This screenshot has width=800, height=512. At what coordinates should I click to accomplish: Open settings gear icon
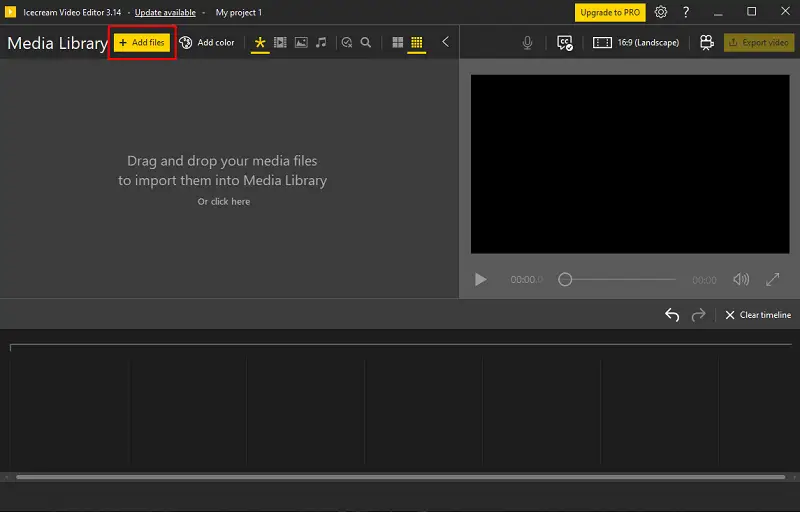pos(661,12)
